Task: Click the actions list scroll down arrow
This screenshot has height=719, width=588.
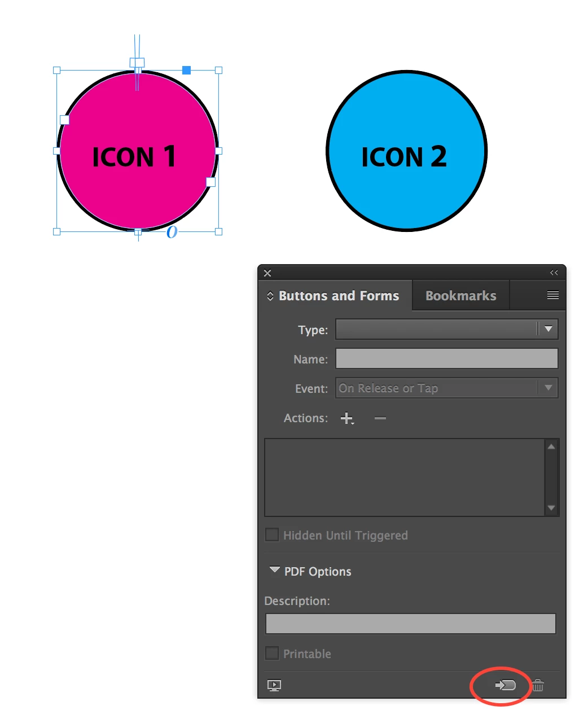Action: coord(551,508)
